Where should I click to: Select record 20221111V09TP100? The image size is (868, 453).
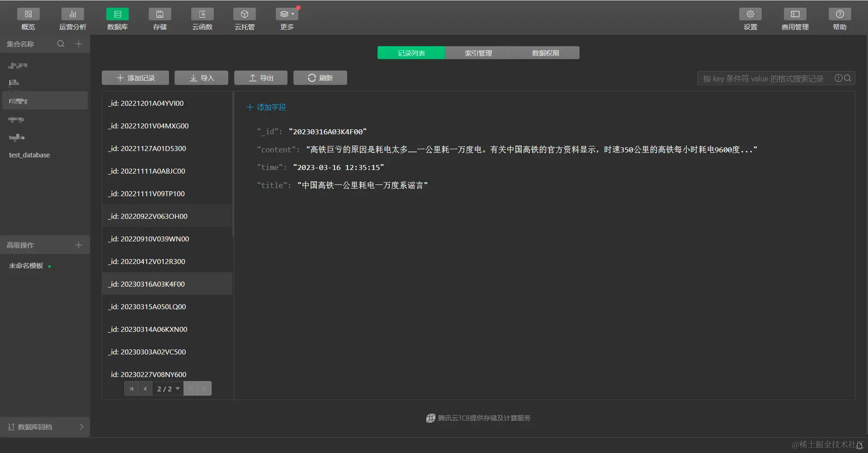(x=167, y=193)
